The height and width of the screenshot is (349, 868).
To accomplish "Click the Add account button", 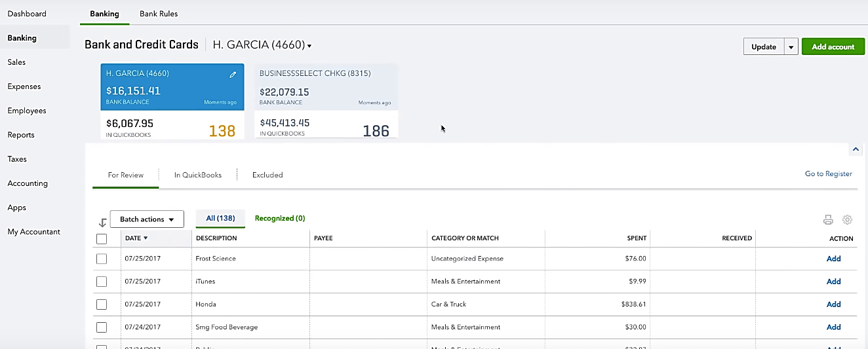I will (x=833, y=47).
